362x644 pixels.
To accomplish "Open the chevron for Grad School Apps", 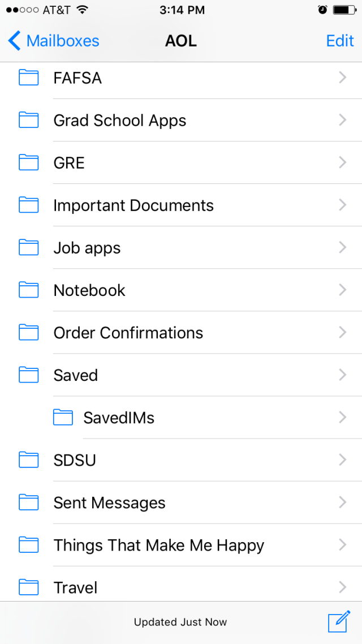I will point(342,120).
